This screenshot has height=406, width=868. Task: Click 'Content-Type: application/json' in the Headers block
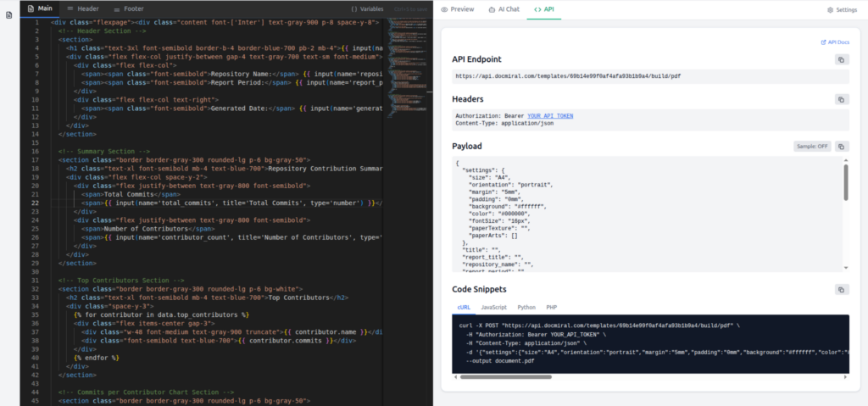click(x=504, y=124)
